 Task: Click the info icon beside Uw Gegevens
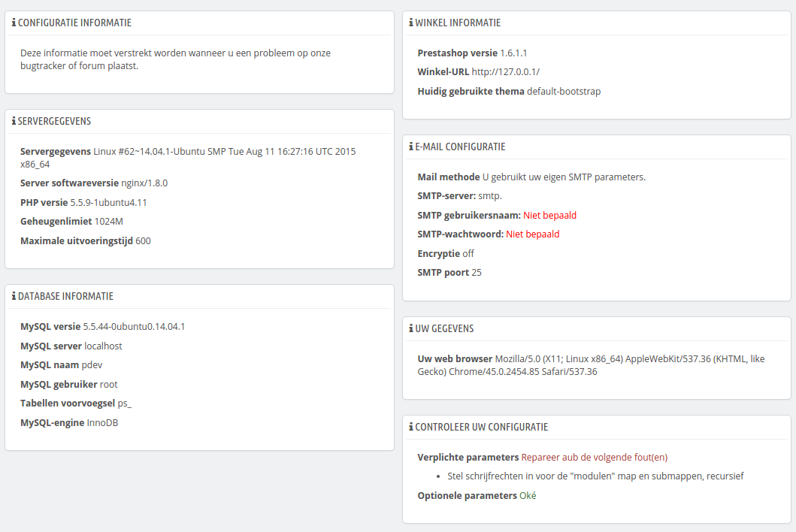pos(411,329)
